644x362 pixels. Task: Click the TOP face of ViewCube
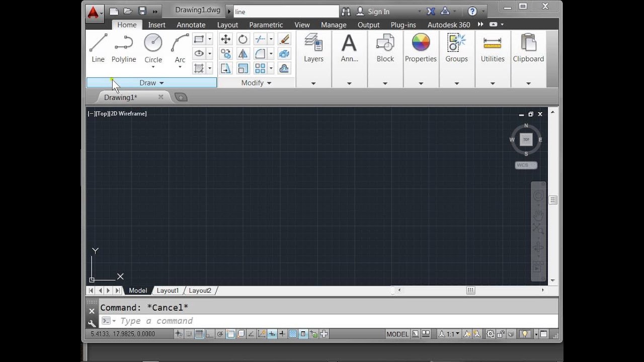click(526, 139)
